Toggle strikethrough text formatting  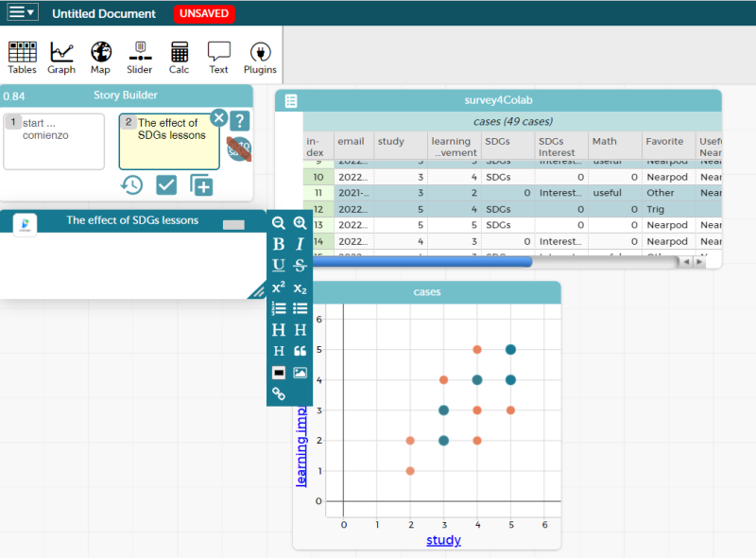coord(300,266)
